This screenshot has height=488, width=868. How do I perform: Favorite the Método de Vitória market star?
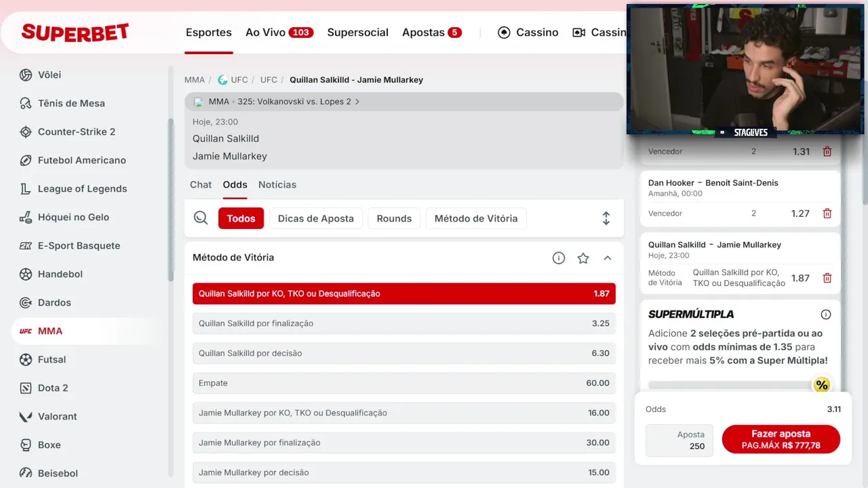583,258
